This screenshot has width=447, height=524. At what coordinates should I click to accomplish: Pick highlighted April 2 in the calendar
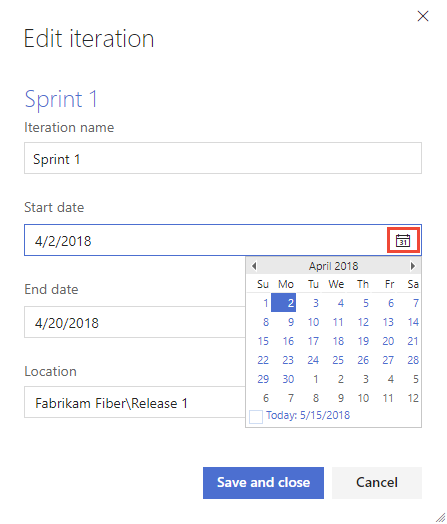click(x=283, y=303)
